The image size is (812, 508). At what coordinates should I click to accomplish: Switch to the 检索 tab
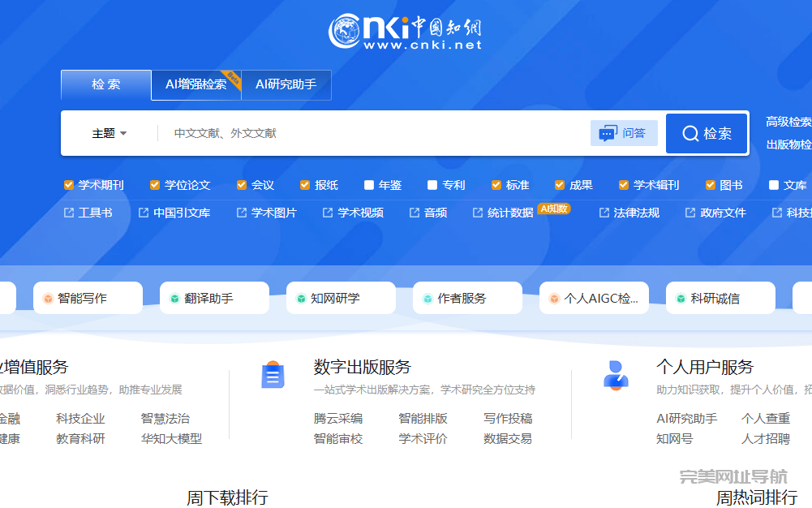pos(106,84)
